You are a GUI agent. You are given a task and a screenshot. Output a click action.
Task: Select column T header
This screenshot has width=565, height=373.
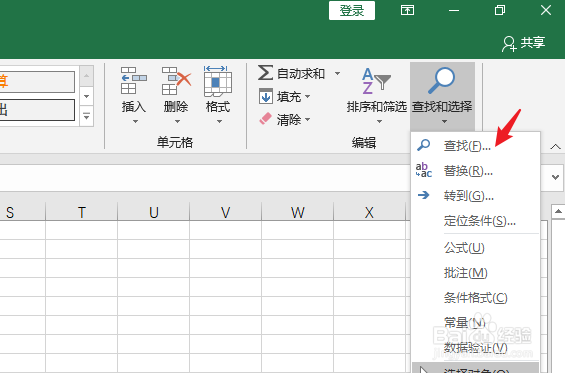pyautogui.click(x=81, y=212)
